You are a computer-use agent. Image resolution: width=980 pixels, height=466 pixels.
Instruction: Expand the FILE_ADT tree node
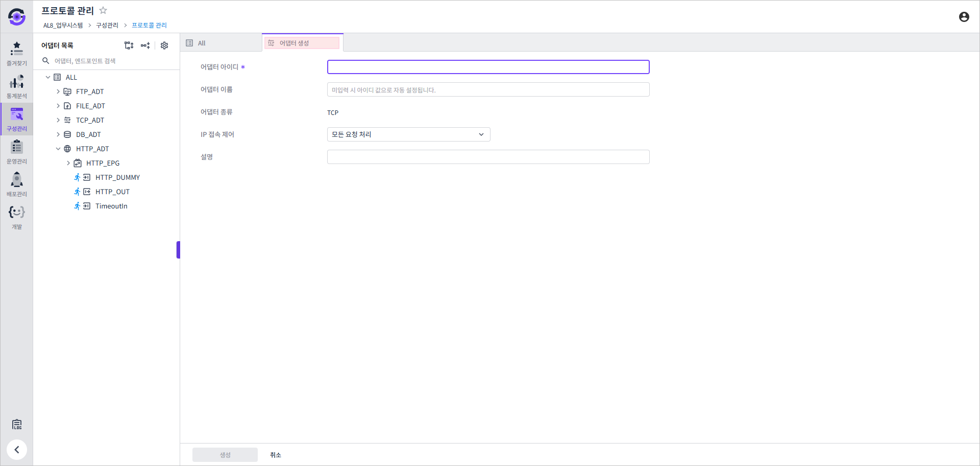[58, 106]
